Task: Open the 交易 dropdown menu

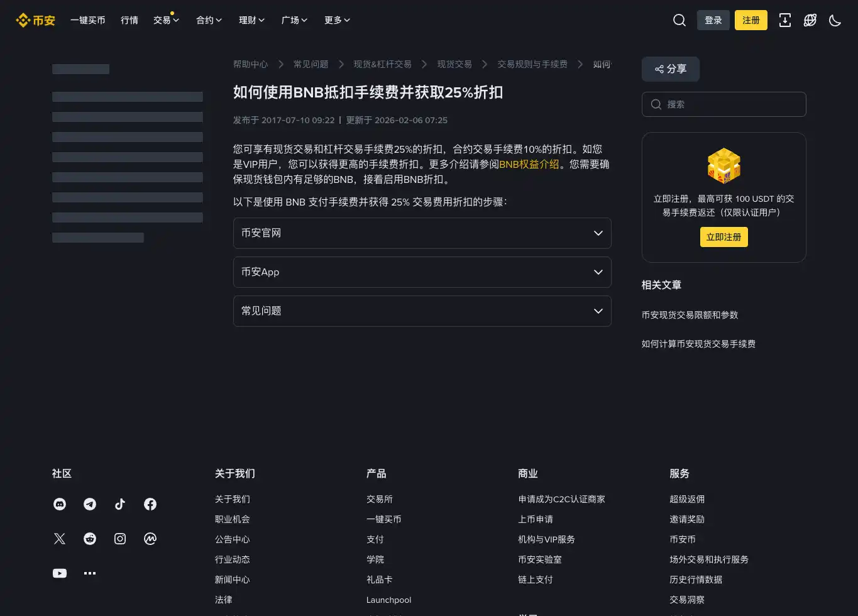Action: [x=166, y=20]
